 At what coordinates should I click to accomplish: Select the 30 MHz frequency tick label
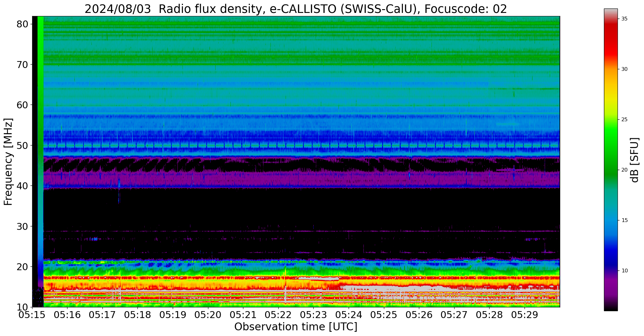[22, 226]
